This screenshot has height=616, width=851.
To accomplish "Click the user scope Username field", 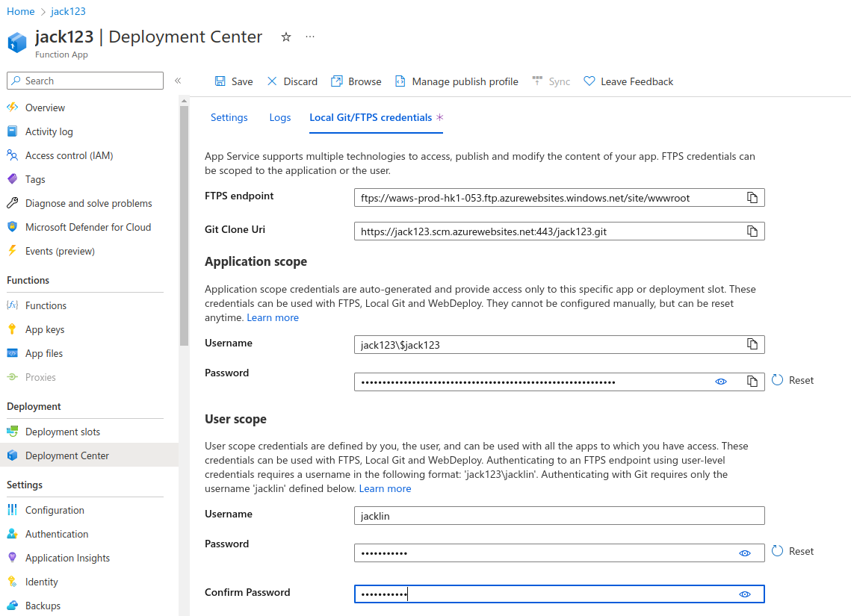I will pyautogui.click(x=559, y=516).
